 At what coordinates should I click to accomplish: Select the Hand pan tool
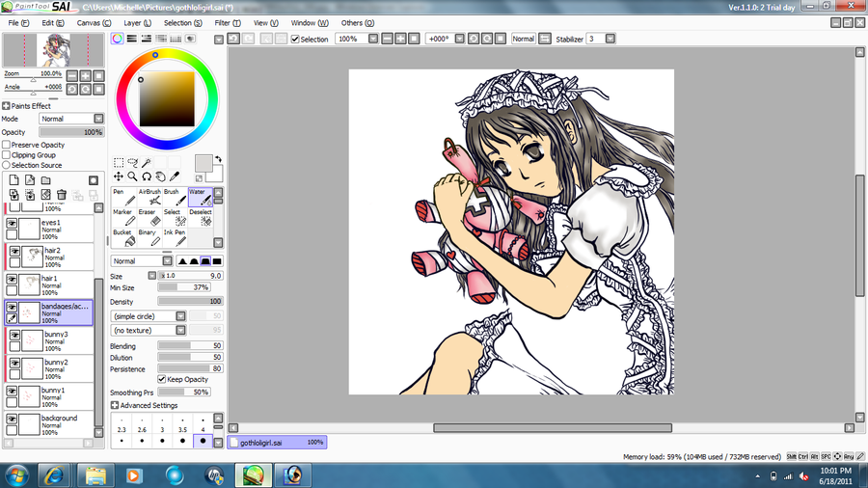coord(160,176)
